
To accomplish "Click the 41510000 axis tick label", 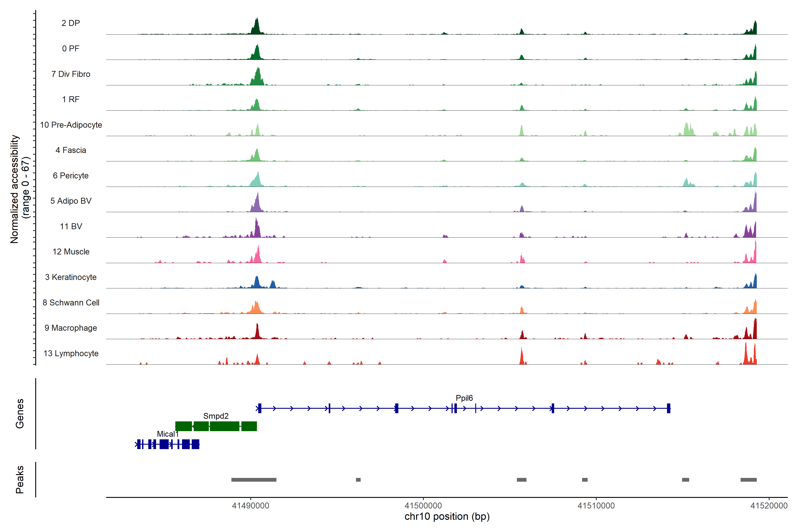I will pyautogui.click(x=596, y=506).
